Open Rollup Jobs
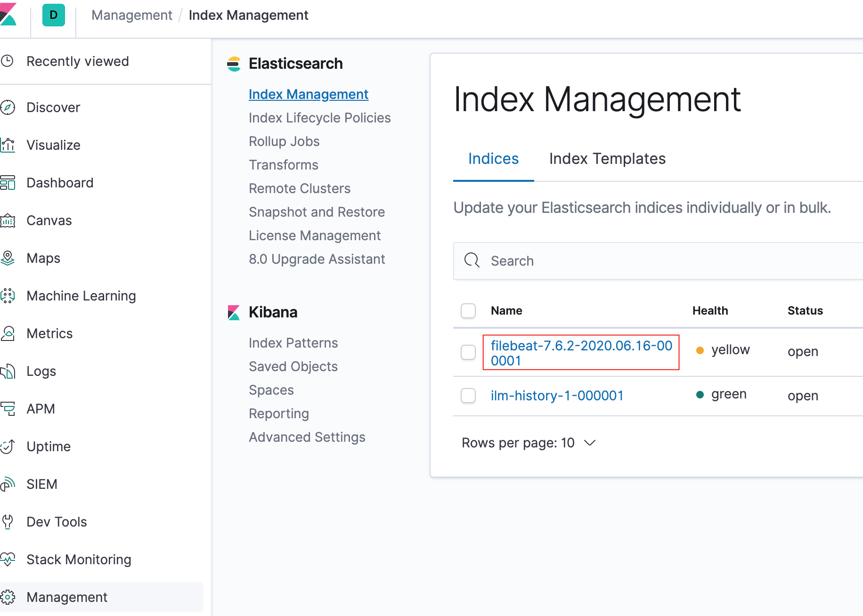This screenshot has height=616, width=863. 284,141
